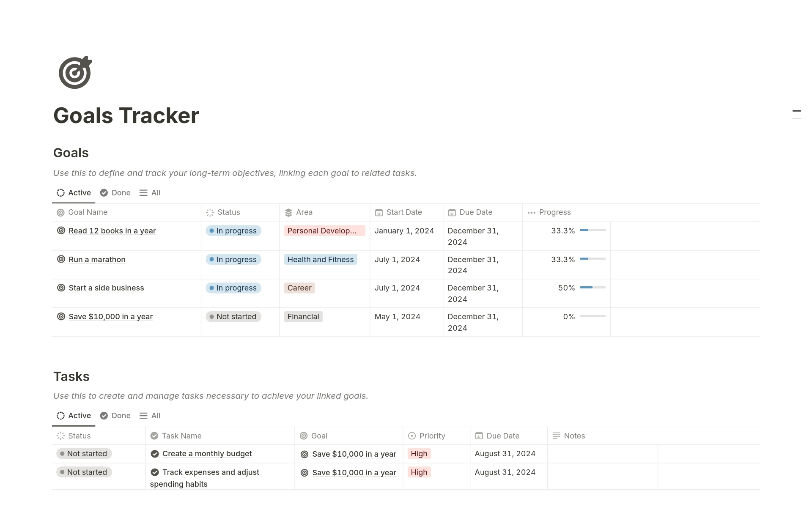Image resolution: width=812 pixels, height=507 pixels.
Task: Open the Status dropdown for Read 12 books
Action: click(233, 231)
